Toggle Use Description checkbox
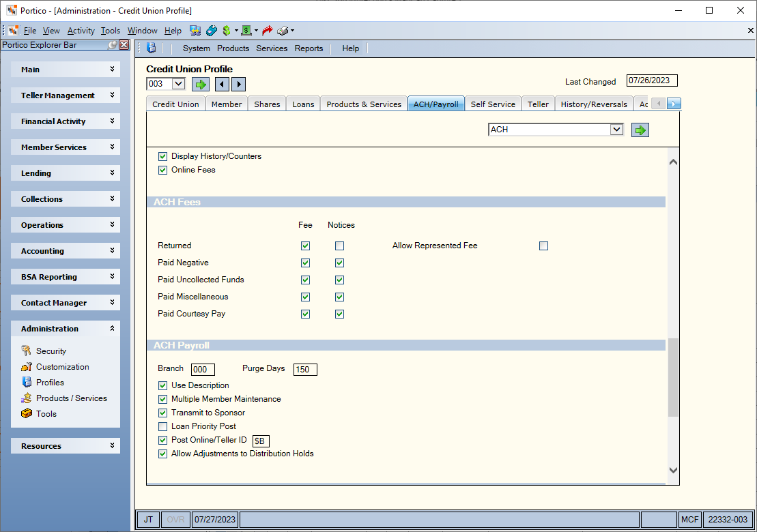This screenshot has height=532, width=757. point(162,385)
